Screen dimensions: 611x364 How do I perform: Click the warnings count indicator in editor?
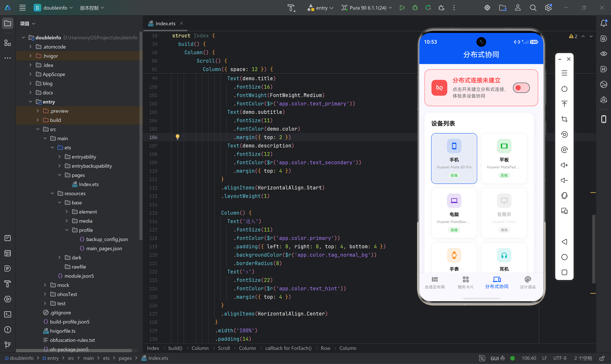[x=573, y=36]
